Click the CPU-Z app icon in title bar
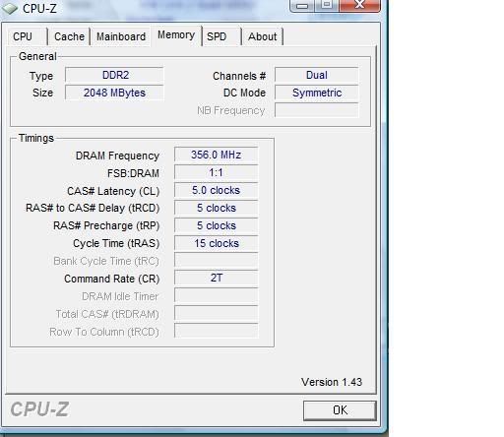Viewport: 504px width, 437px height. click(x=10, y=8)
